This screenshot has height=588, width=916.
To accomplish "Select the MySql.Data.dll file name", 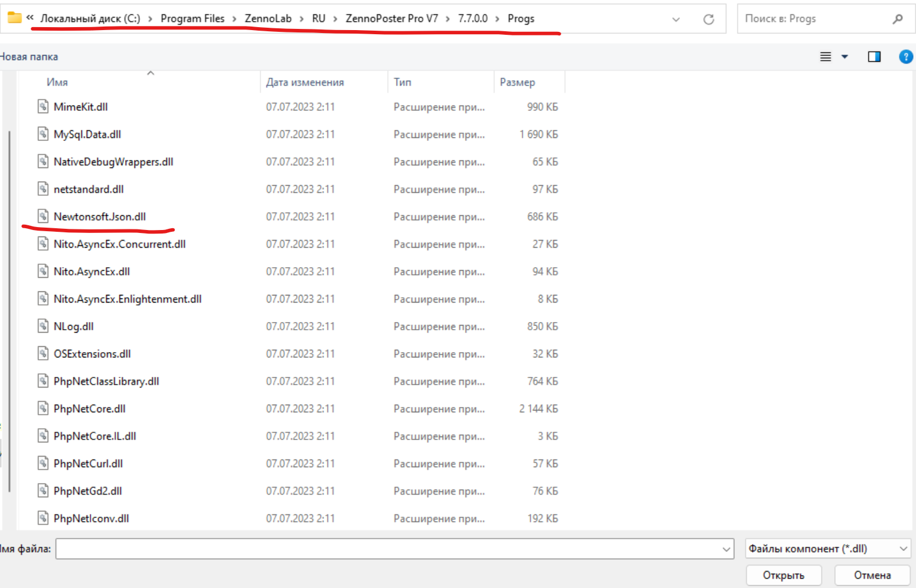I will click(x=87, y=134).
